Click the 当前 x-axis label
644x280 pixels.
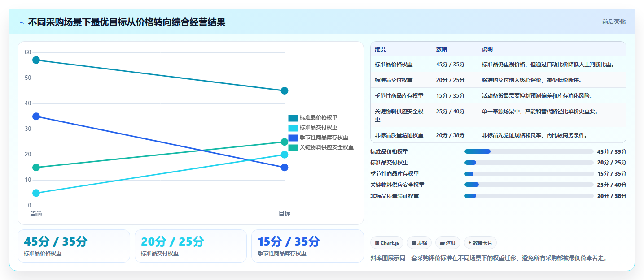36,214
